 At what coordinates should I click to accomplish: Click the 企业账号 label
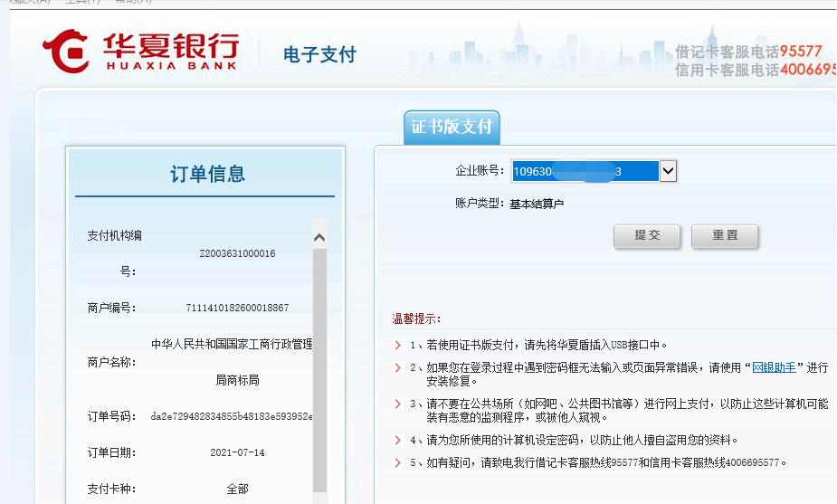(480, 171)
